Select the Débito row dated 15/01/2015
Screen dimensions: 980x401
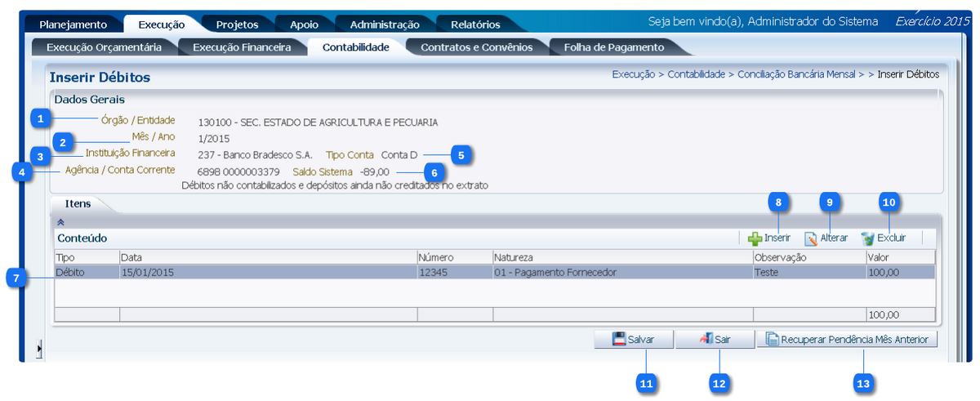tap(327, 272)
